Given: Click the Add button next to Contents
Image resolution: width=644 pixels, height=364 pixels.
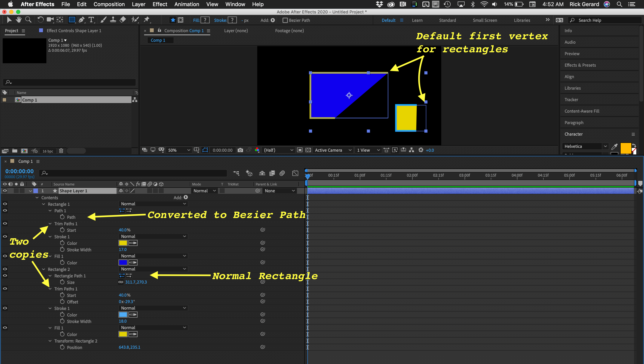Looking at the screenshot, I should (x=186, y=197).
